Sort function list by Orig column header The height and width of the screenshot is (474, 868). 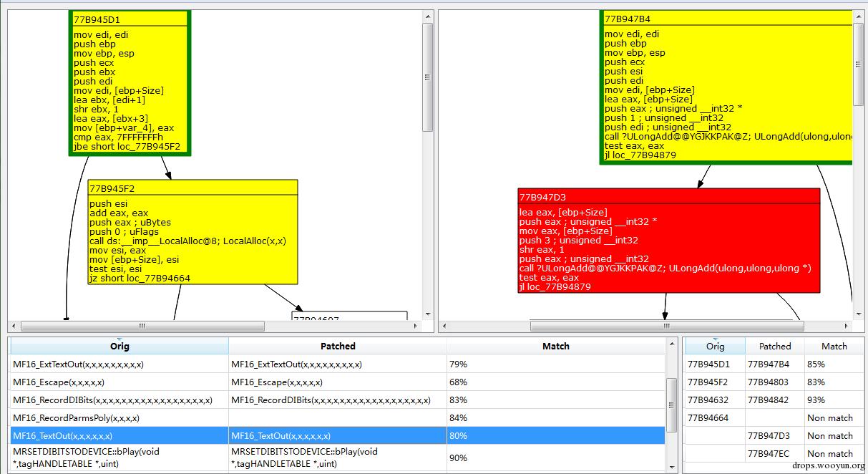click(x=120, y=346)
